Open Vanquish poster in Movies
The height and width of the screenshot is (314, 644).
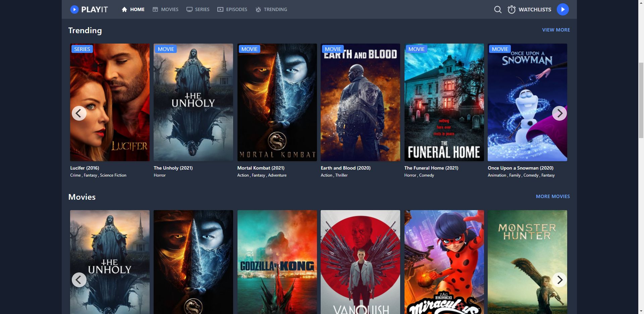click(360, 262)
